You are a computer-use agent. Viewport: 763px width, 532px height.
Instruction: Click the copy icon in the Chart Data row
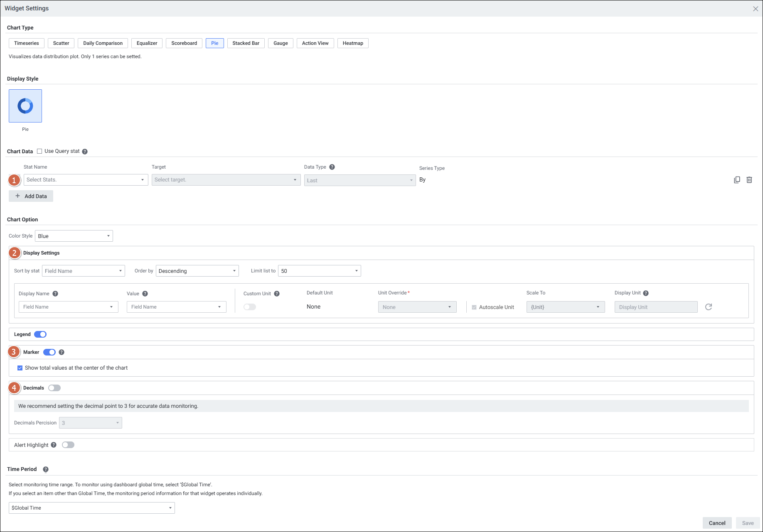[737, 180]
